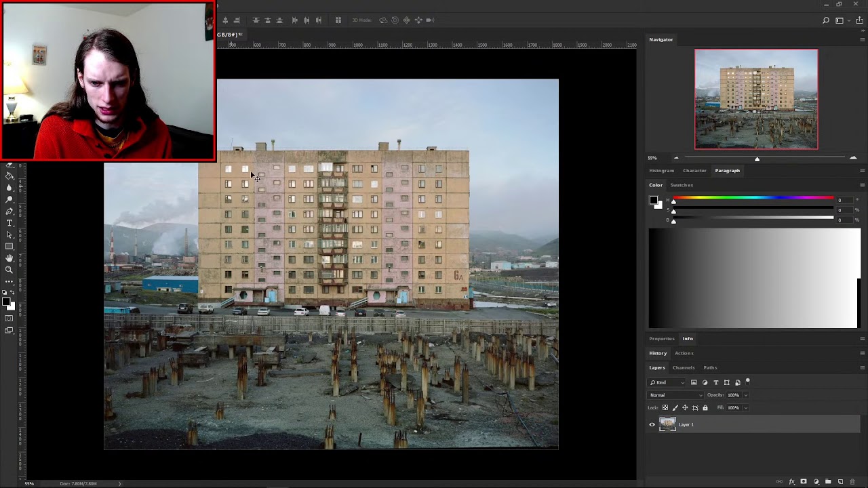Click the delete layer trash icon
Viewport: 868px width, 488px height.
point(852,481)
